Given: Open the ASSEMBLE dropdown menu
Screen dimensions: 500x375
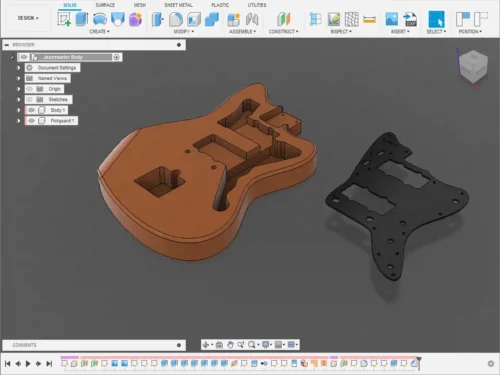Looking at the screenshot, I should (242, 31).
